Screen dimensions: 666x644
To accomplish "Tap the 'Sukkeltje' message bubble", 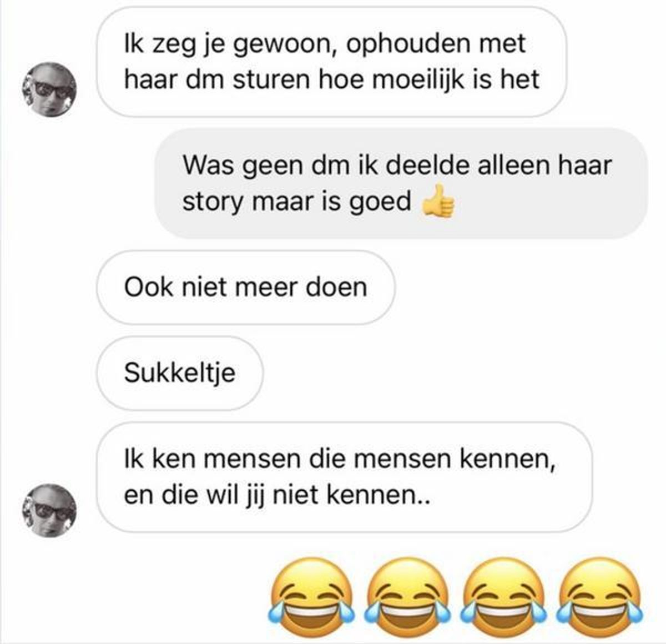I will pyautogui.click(x=180, y=373).
